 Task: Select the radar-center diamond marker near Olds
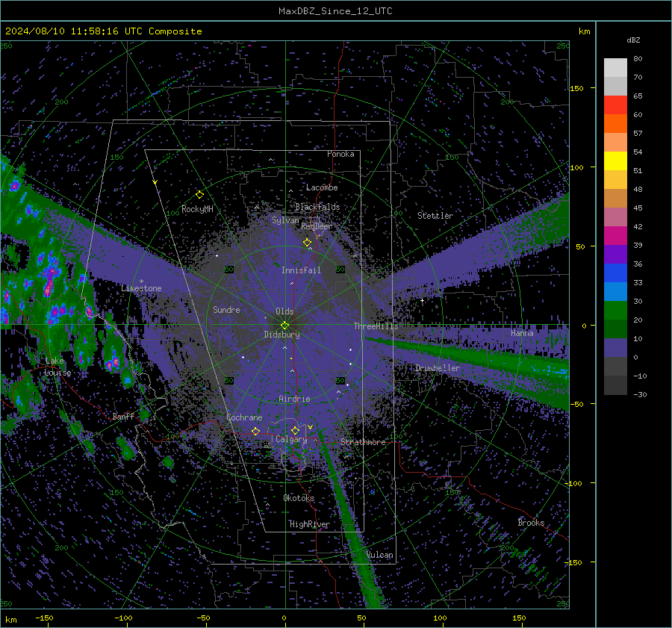pos(284,326)
